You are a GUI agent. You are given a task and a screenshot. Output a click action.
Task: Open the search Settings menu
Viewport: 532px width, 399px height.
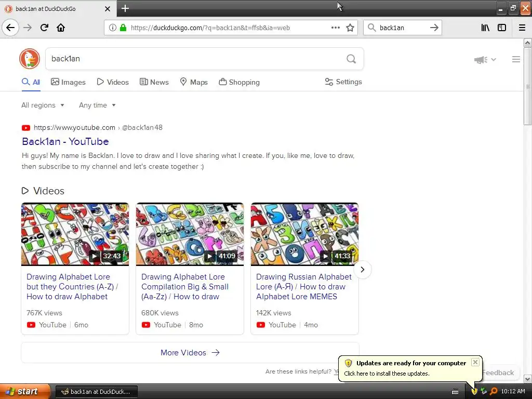click(x=343, y=82)
